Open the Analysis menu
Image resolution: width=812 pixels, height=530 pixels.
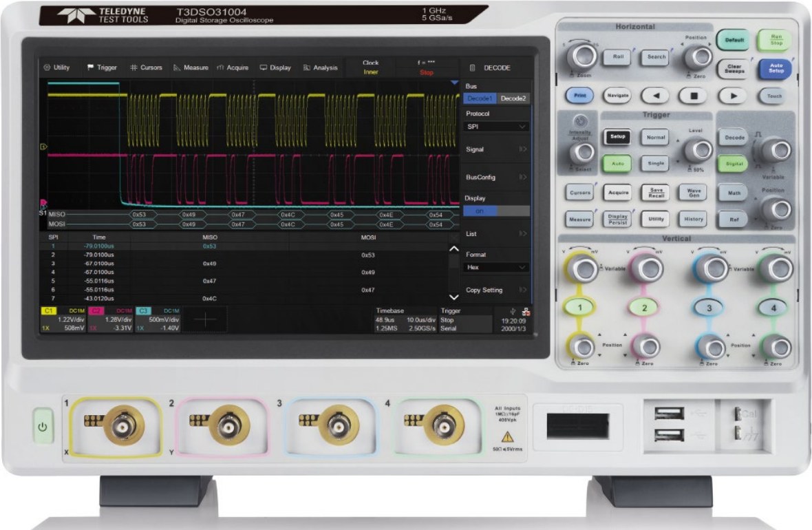(320, 67)
